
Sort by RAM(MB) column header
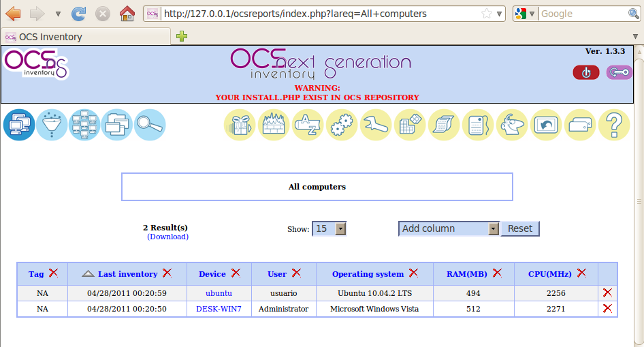tap(467, 274)
